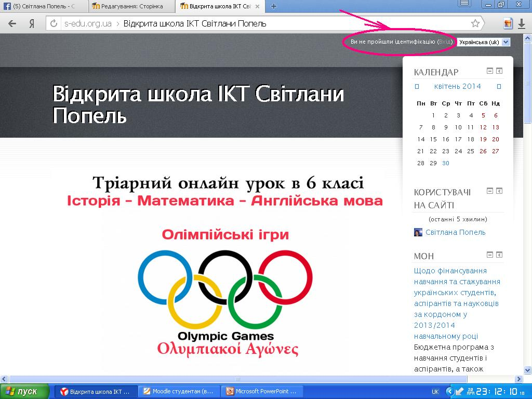Select day 26 in the calendar
This screenshot has width=532, height=399.
click(483, 151)
